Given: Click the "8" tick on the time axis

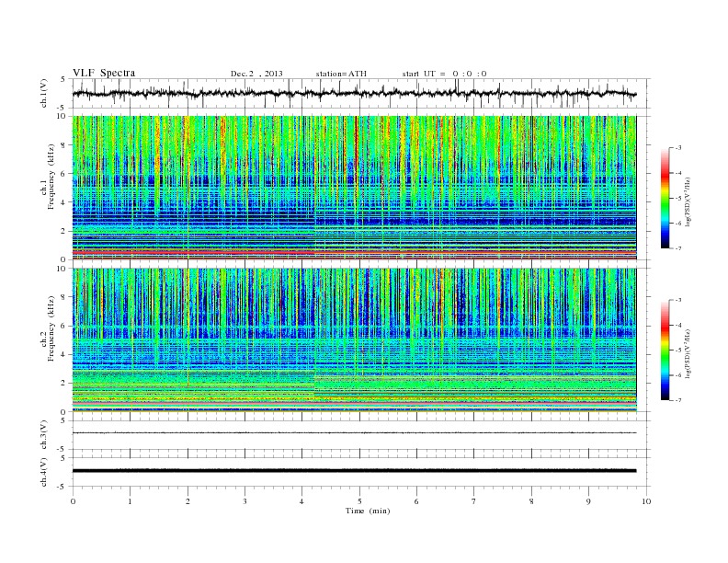Looking at the screenshot, I should pyautogui.click(x=531, y=501).
